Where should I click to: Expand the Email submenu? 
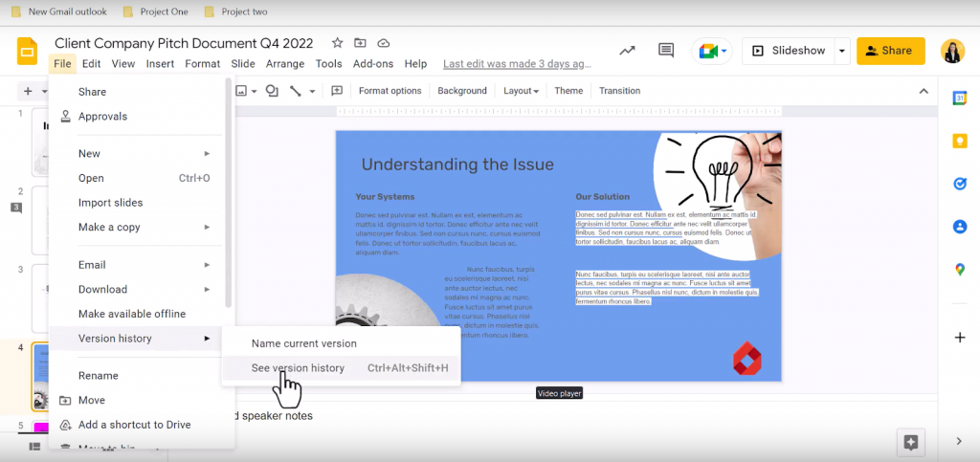(144, 265)
